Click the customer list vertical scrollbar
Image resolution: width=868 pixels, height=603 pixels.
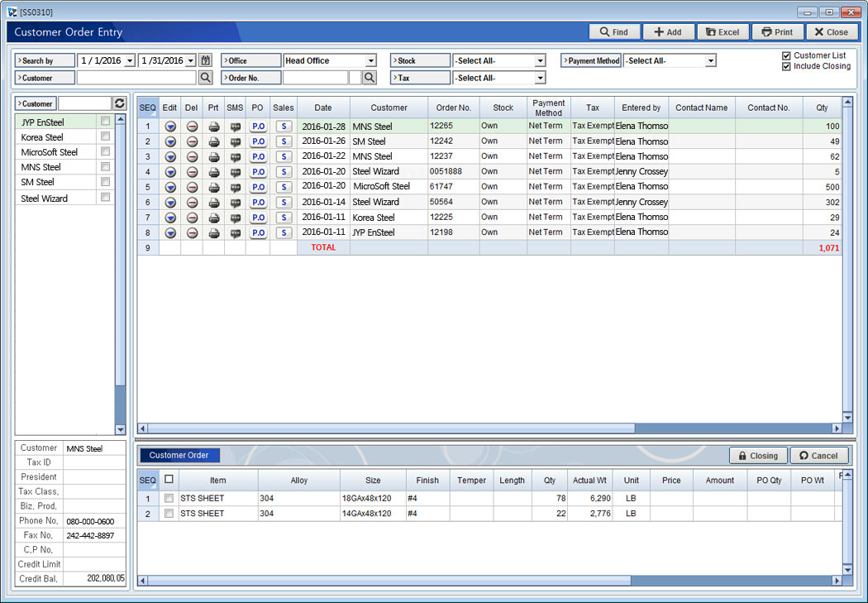(x=120, y=254)
